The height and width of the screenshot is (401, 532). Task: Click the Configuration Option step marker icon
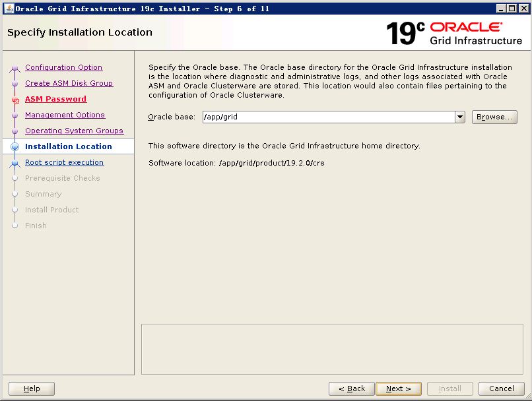[x=15, y=68]
